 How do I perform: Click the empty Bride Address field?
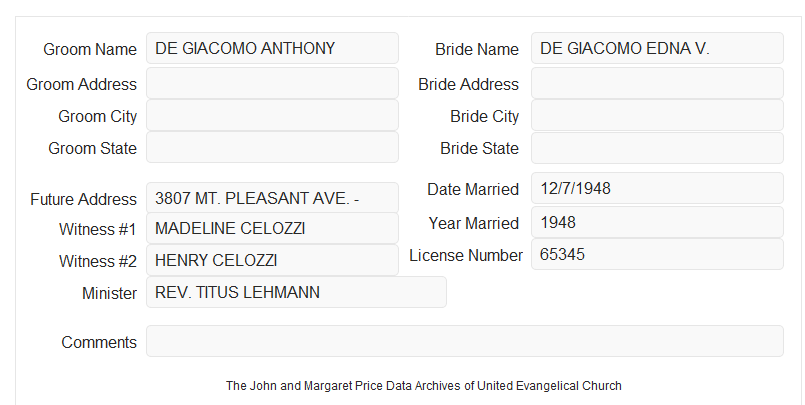click(x=657, y=83)
